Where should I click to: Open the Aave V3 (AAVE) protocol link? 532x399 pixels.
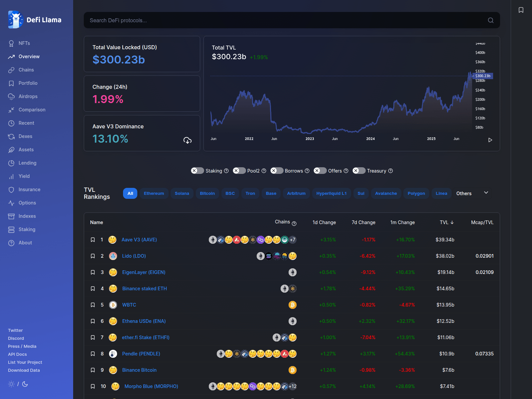tap(139, 240)
